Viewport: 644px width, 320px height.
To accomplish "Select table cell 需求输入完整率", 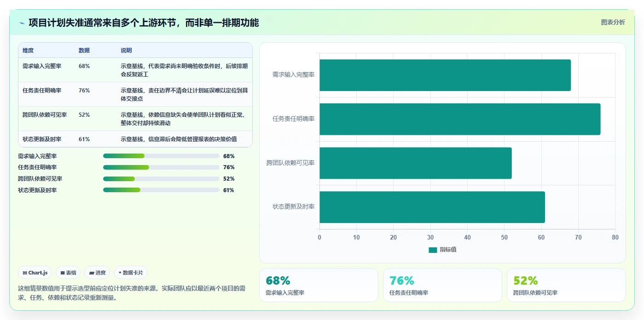I will (42, 66).
